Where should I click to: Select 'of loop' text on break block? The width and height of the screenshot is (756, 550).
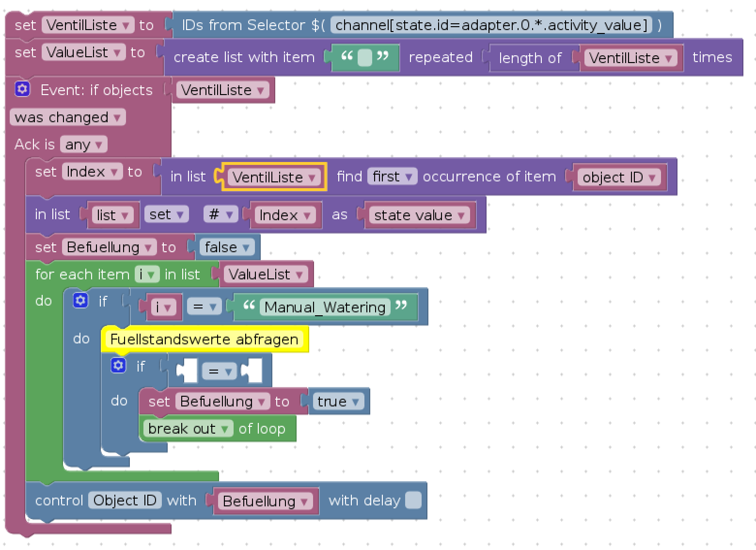click(262, 429)
